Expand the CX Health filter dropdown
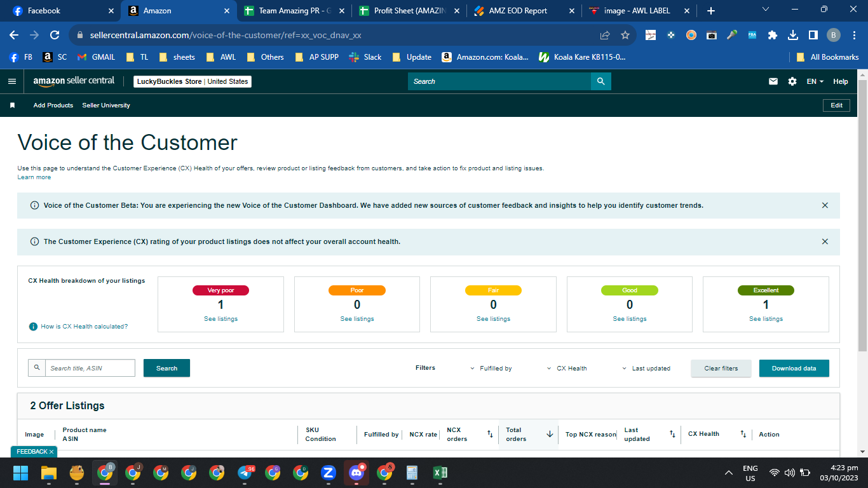 [567, 369]
